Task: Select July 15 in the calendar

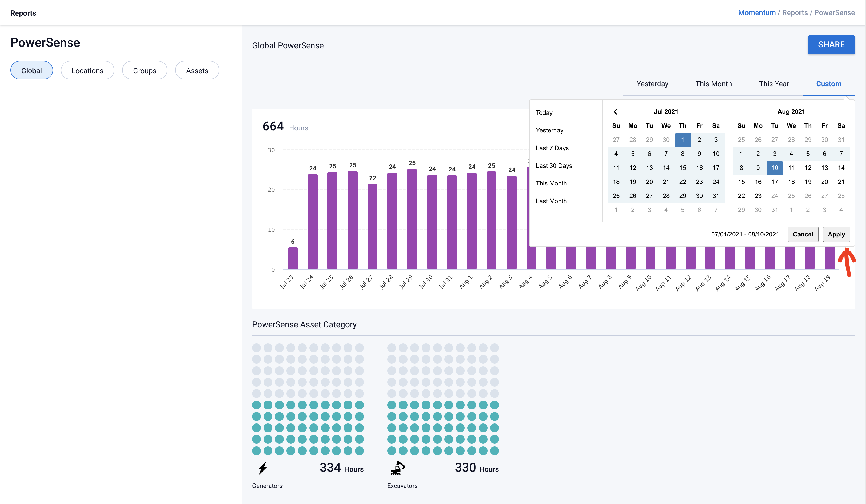Action: point(683,168)
